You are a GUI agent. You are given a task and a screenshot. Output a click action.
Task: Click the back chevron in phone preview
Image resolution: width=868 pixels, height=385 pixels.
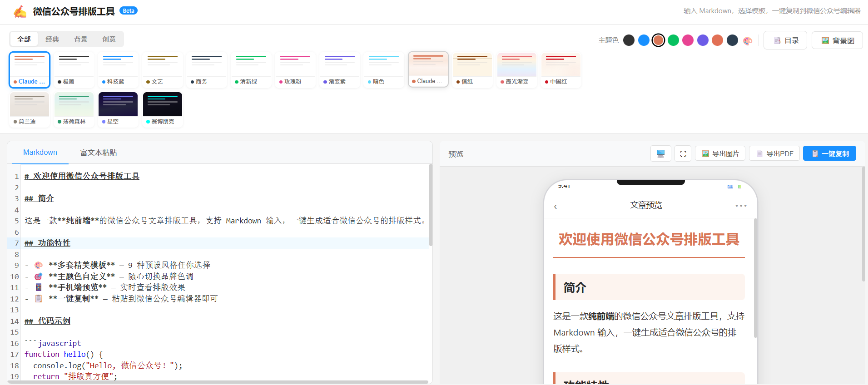click(556, 207)
